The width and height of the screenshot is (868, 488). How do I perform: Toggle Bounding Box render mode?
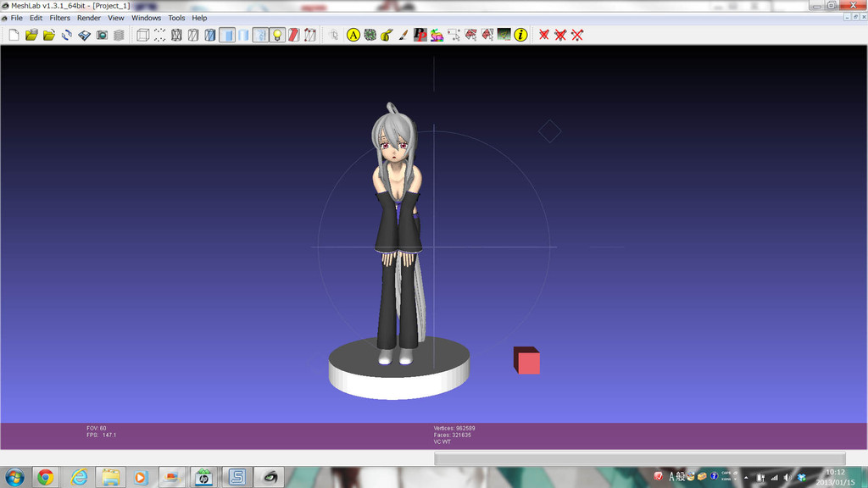point(142,36)
